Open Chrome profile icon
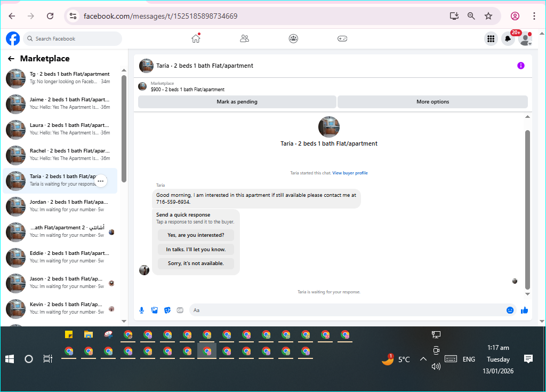 (x=515, y=16)
